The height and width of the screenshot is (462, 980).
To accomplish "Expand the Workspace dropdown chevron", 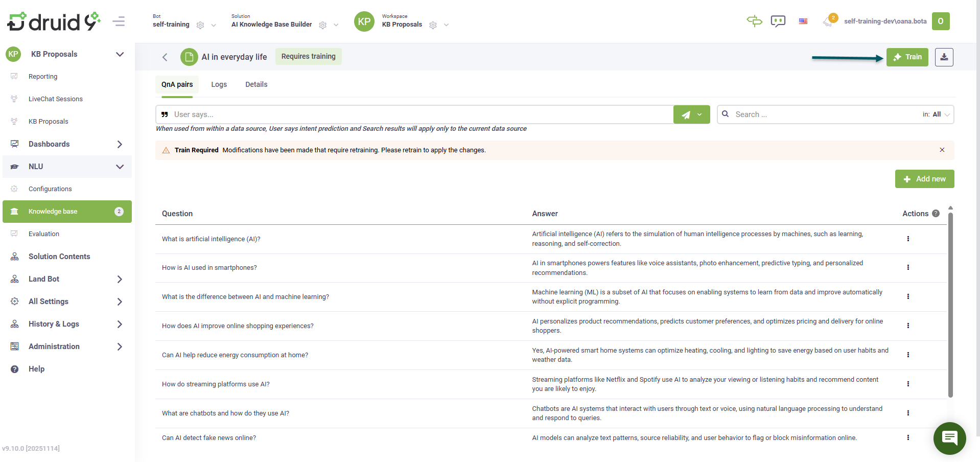I will point(447,25).
